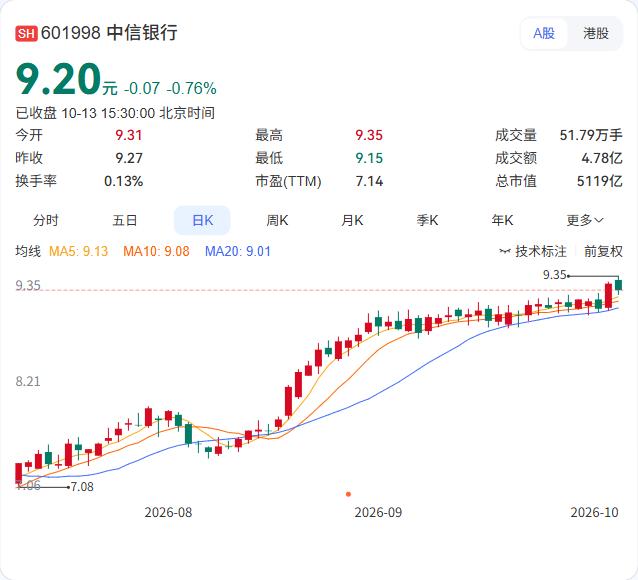The width and height of the screenshot is (638, 580).
Task: Click the 换手率 value 0.13%
Action: coord(123,181)
